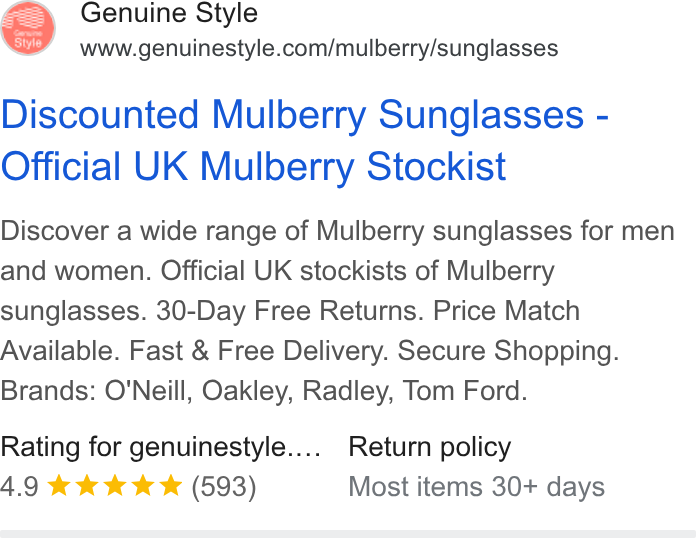
Task: Click the Genuine Style site name
Action: click(169, 13)
